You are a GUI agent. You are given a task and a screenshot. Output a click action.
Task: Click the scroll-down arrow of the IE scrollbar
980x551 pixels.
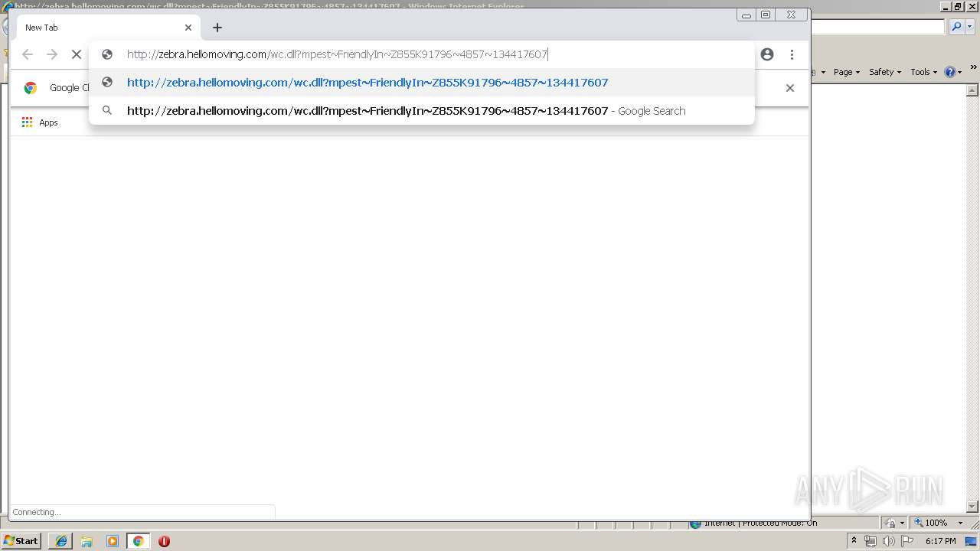coord(973,506)
